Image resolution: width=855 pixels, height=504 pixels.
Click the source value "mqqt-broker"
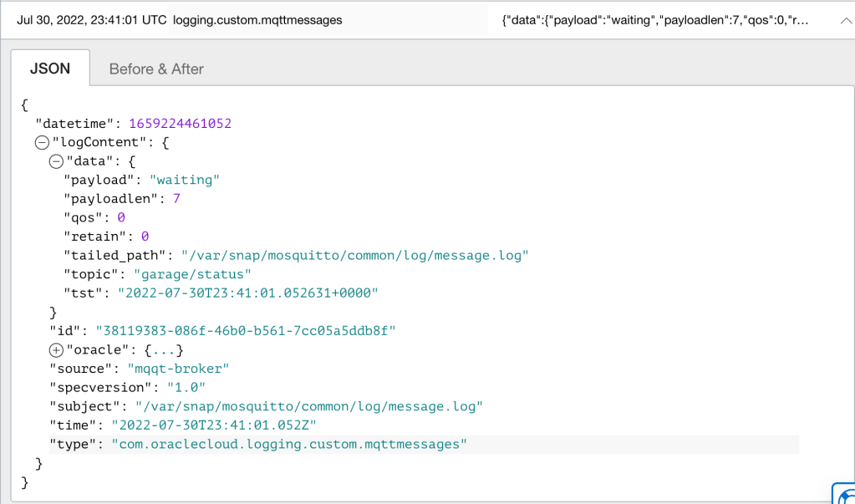[x=178, y=369]
